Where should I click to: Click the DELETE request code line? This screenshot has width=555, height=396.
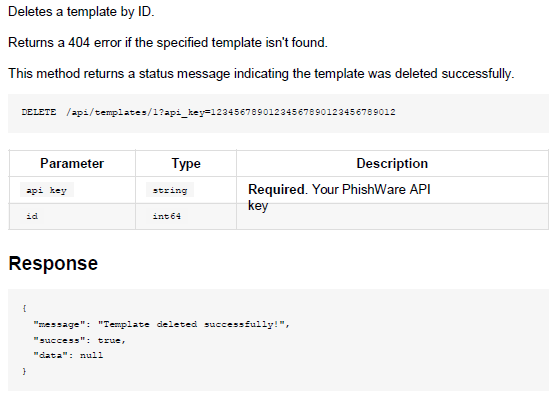click(208, 113)
